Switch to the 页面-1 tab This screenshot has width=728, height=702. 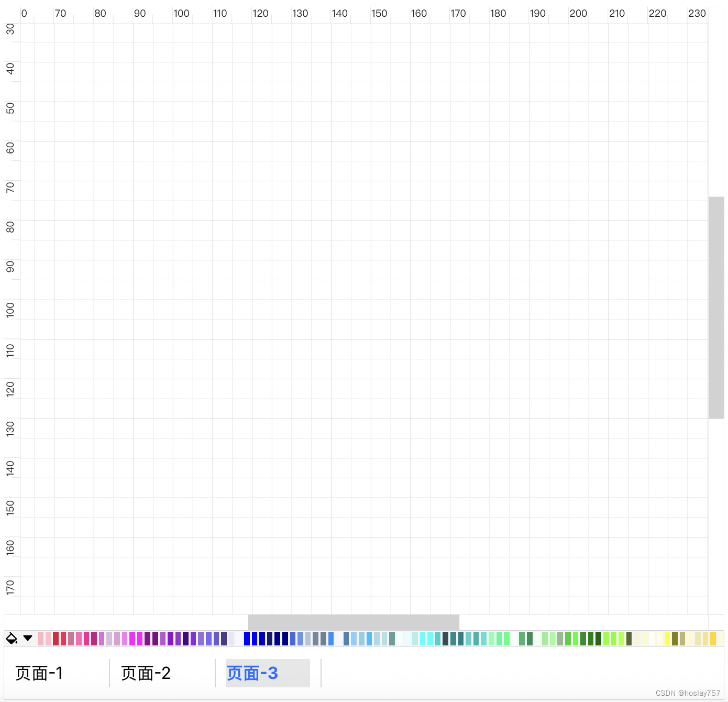coord(39,673)
